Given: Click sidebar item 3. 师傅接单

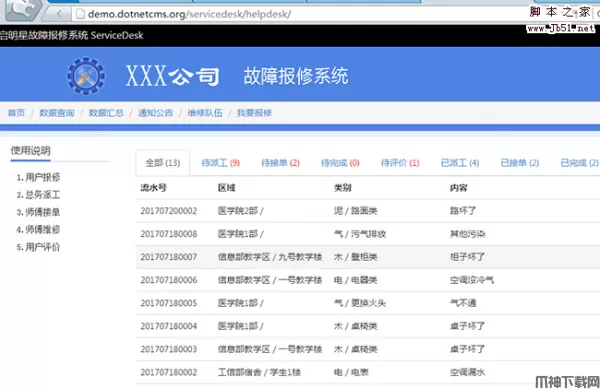Looking at the screenshot, I should (38, 212).
